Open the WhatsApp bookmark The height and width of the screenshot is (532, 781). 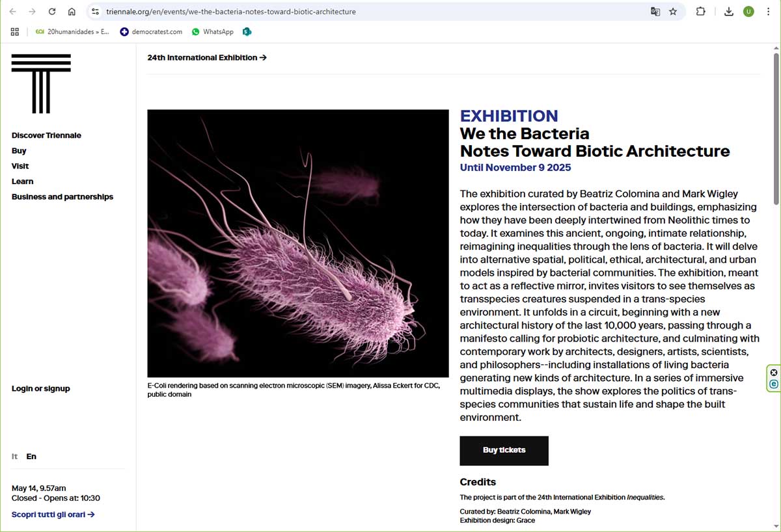(213, 31)
